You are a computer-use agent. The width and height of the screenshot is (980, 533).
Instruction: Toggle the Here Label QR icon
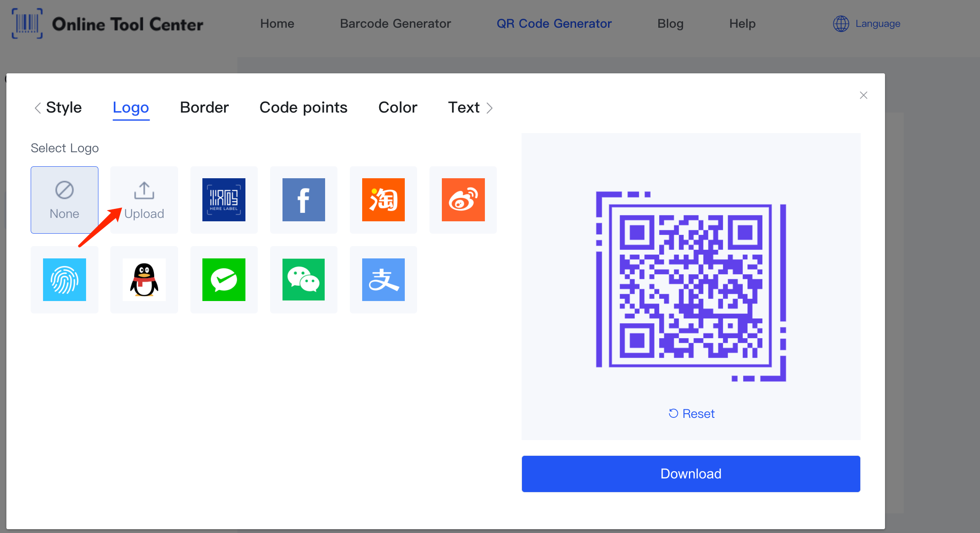tap(224, 198)
